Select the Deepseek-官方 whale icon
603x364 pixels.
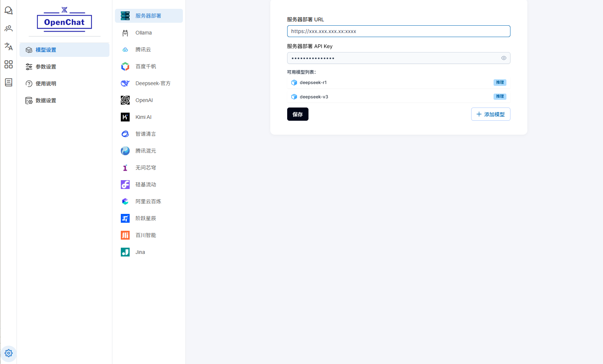tap(125, 83)
